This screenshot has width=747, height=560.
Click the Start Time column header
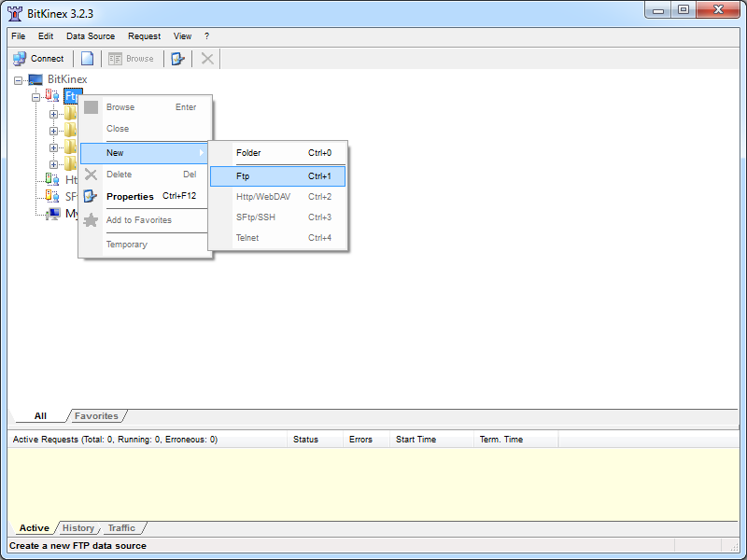pos(416,440)
